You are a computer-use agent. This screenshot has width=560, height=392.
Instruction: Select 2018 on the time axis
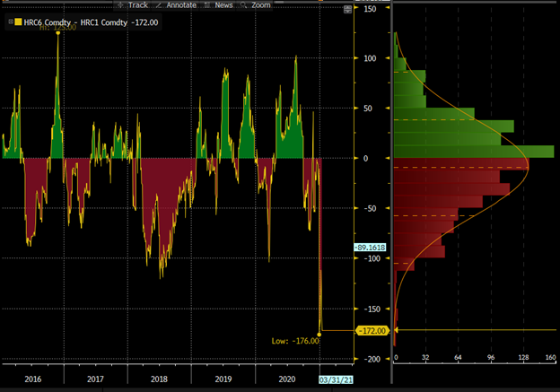[161, 380]
